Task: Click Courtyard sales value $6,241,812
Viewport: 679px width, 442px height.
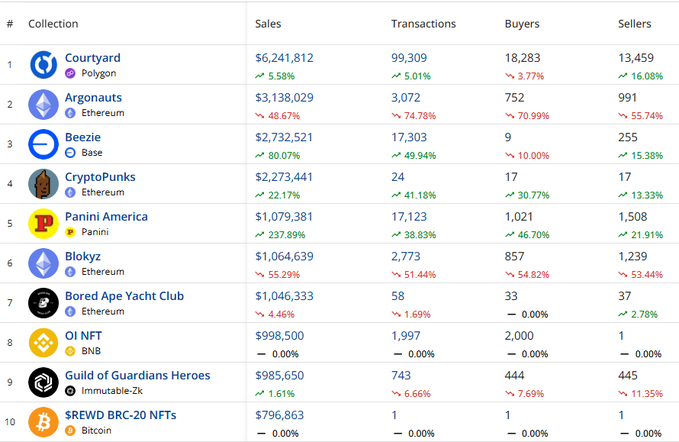Action: 284,58
